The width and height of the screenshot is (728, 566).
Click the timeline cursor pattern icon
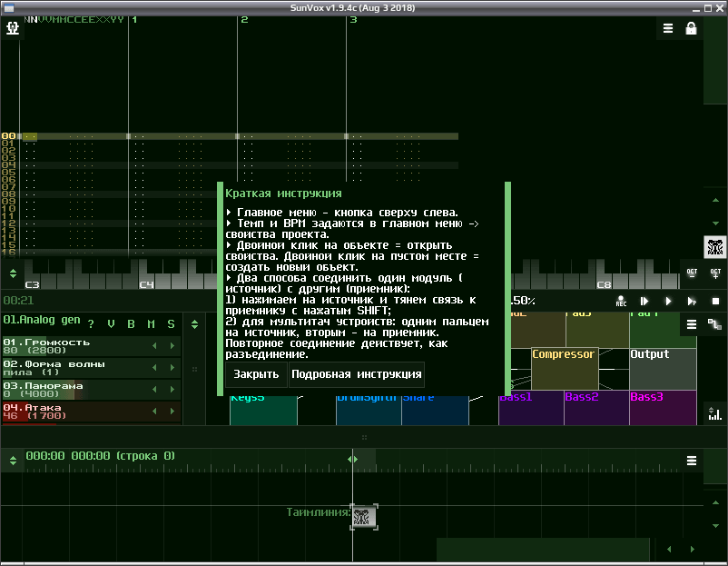coord(364,516)
